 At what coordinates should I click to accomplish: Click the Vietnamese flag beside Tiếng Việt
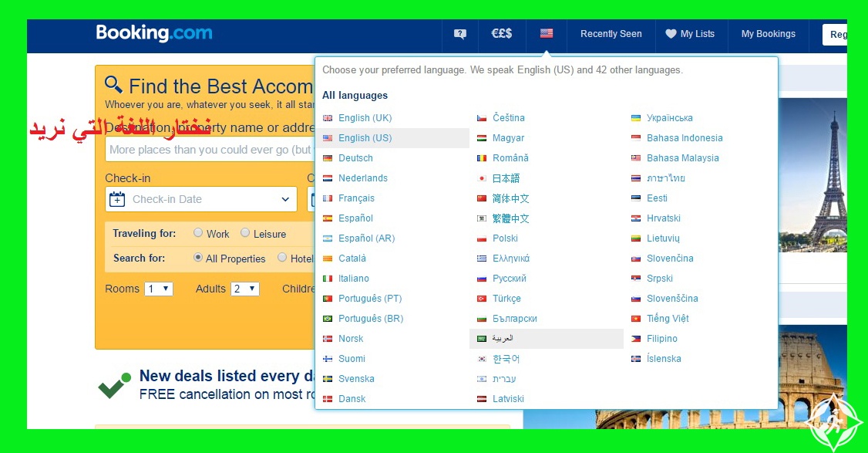(x=636, y=319)
